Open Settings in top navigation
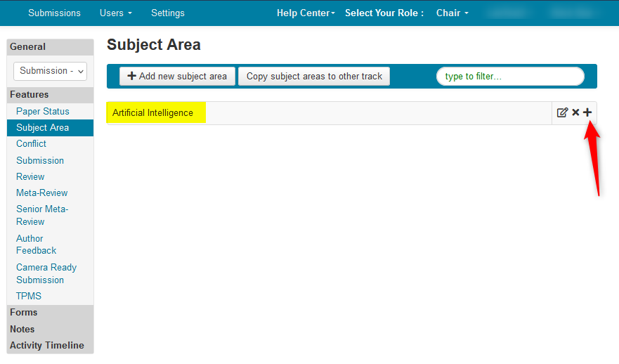The width and height of the screenshot is (619, 364). click(x=168, y=13)
